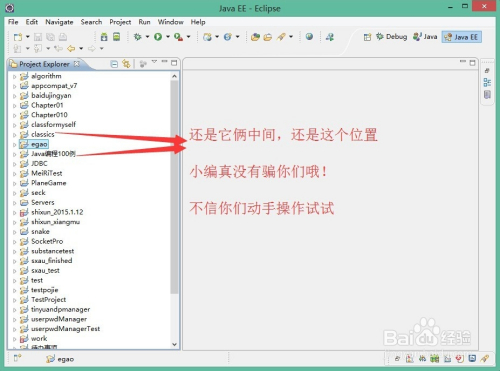Screen dimensions: 500x371
Task: Open the Outline view icon in right trim
Action: [x=487, y=82]
